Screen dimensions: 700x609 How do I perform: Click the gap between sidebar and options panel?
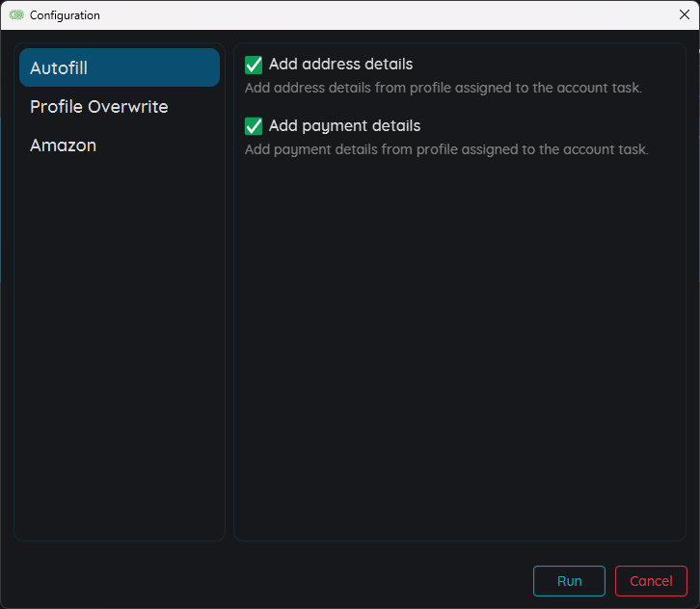(229, 289)
